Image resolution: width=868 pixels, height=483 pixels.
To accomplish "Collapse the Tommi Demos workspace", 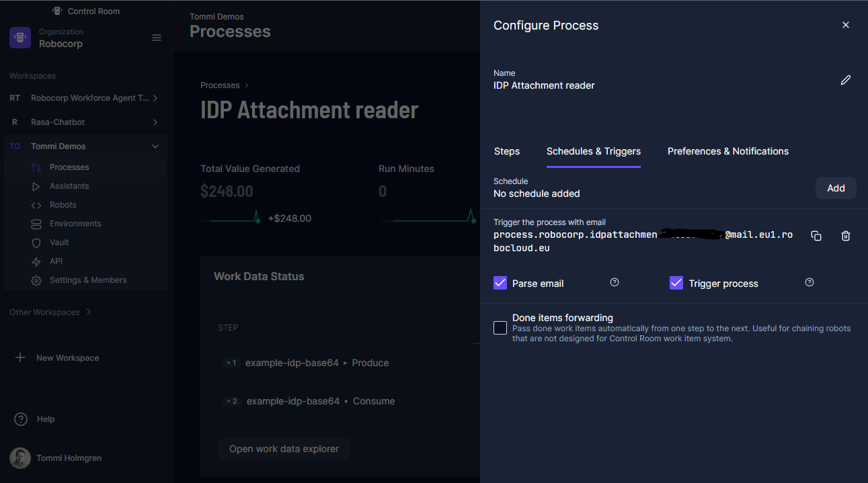I will coord(155,146).
